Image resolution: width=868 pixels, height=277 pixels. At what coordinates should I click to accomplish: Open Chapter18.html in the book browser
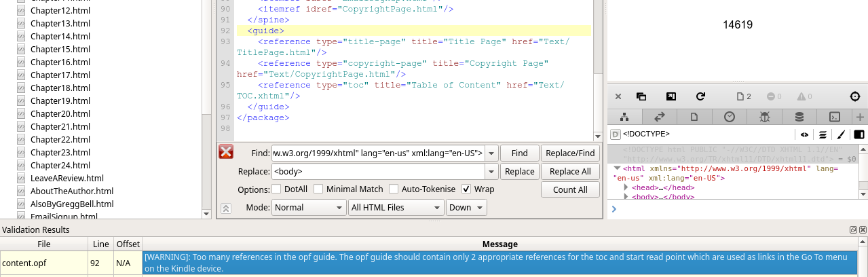pos(60,88)
